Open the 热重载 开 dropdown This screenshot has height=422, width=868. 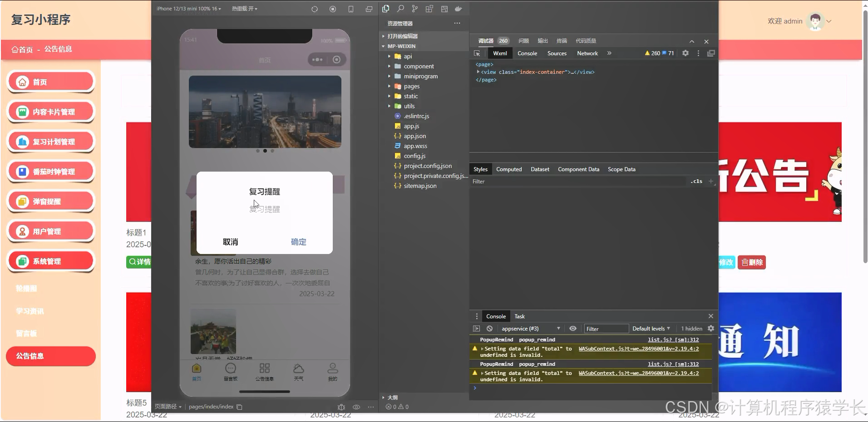coord(244,9)
